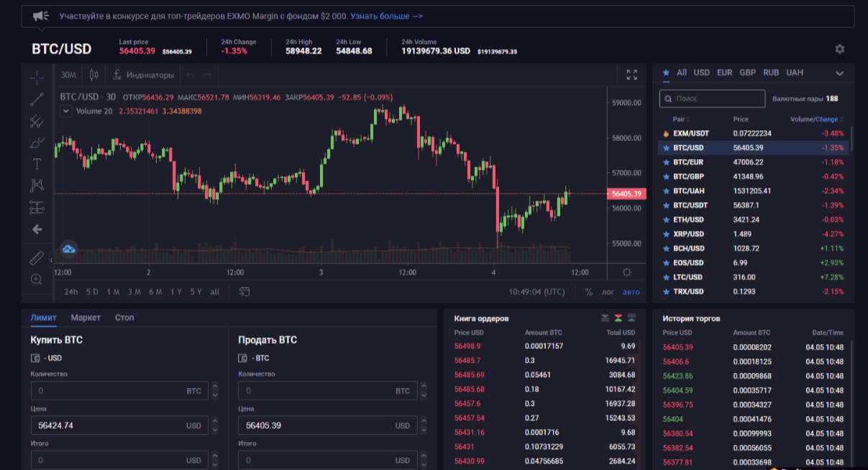
Task: Open chart settings gear below the price axis
Action: point(626,272)
